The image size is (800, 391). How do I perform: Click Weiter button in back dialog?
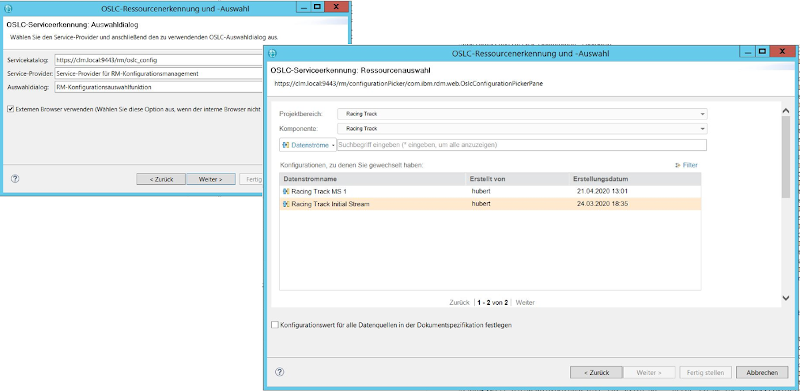pos(211,179)
